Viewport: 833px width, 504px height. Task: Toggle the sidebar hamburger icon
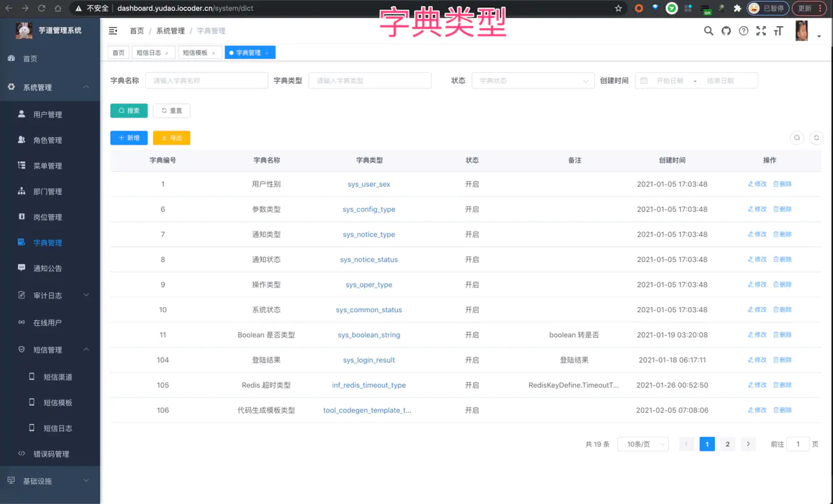click(113, 31)
